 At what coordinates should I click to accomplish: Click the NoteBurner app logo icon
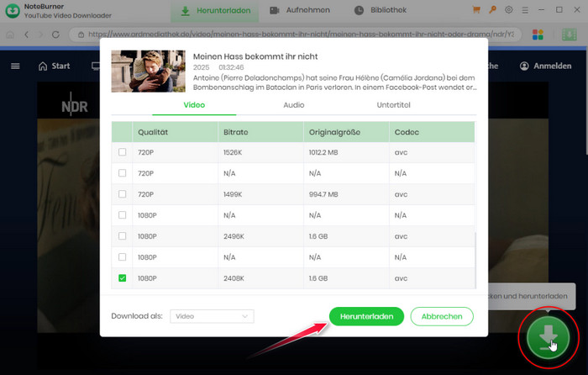(13, 11)
